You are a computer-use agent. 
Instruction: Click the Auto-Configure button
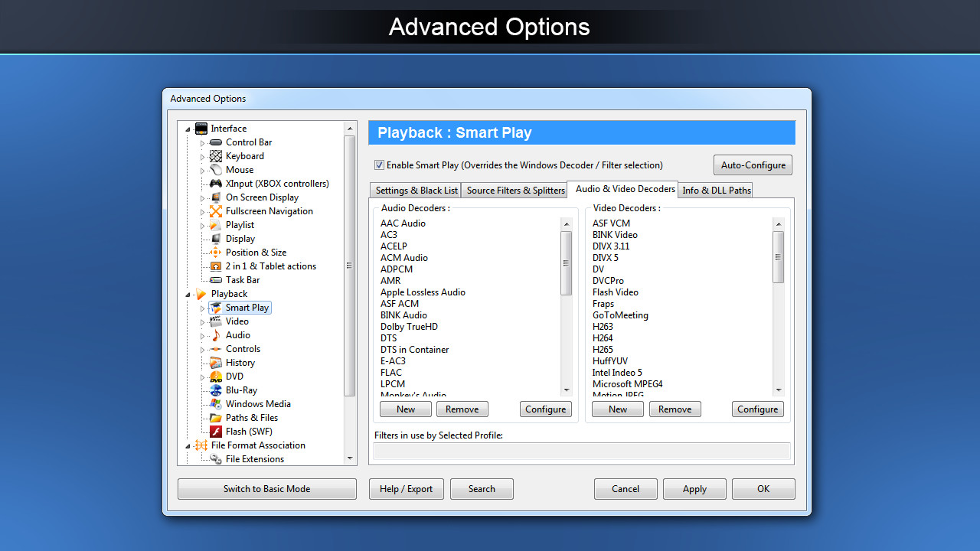tap(753, 165)
